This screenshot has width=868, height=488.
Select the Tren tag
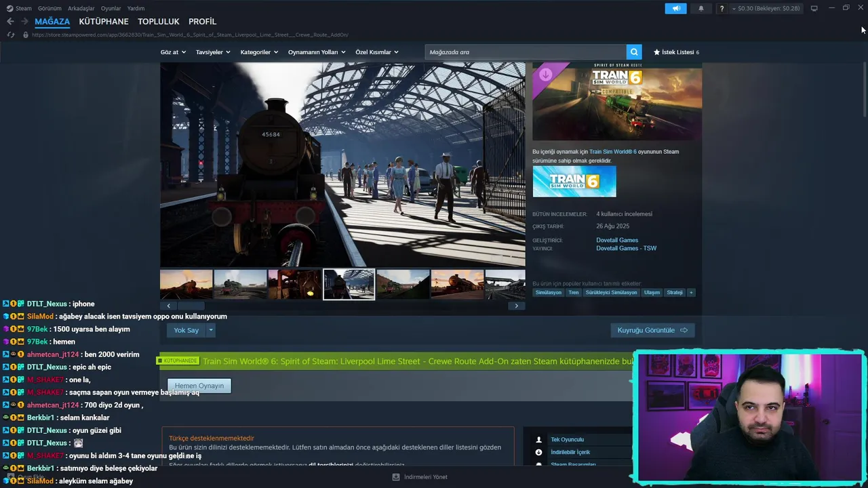point(574,293)
